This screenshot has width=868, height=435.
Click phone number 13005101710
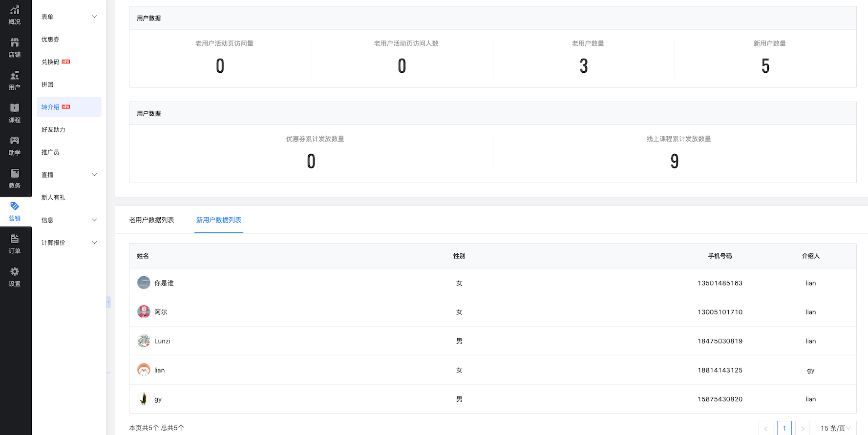click(720, 312)
